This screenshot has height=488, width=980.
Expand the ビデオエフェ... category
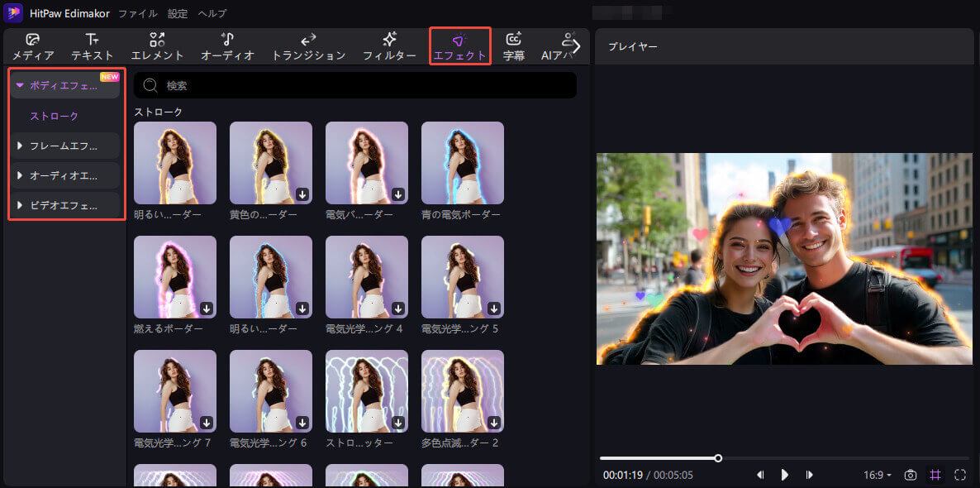click(x=65, y=205)
